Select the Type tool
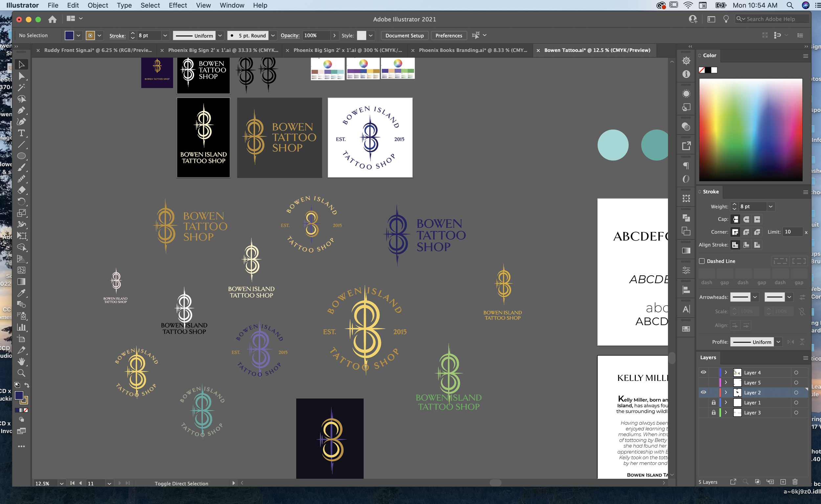This screenshot has width=821, height=504. click(x=21, y=133)
